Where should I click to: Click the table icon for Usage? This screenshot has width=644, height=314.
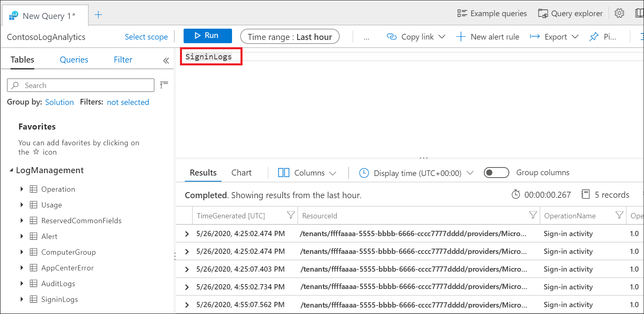34,205
